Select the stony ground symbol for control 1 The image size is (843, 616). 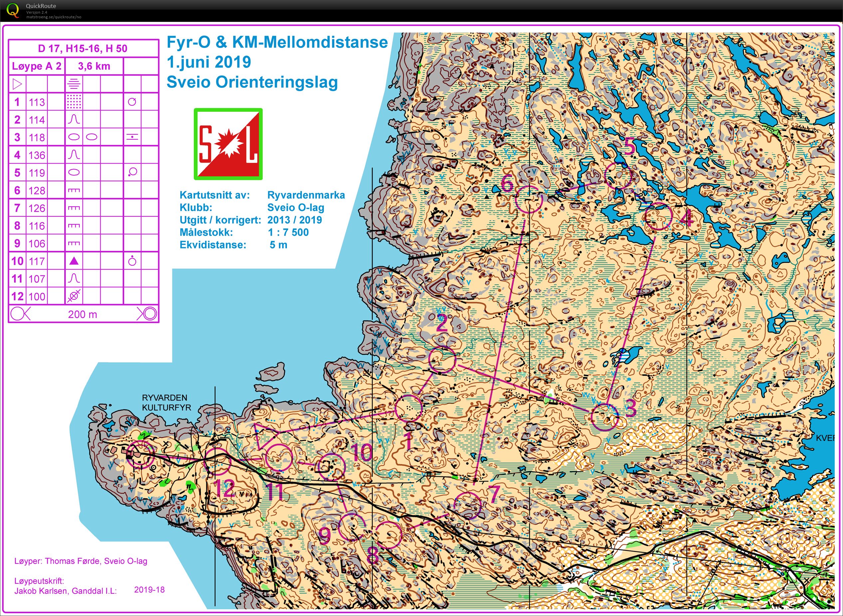75,102
